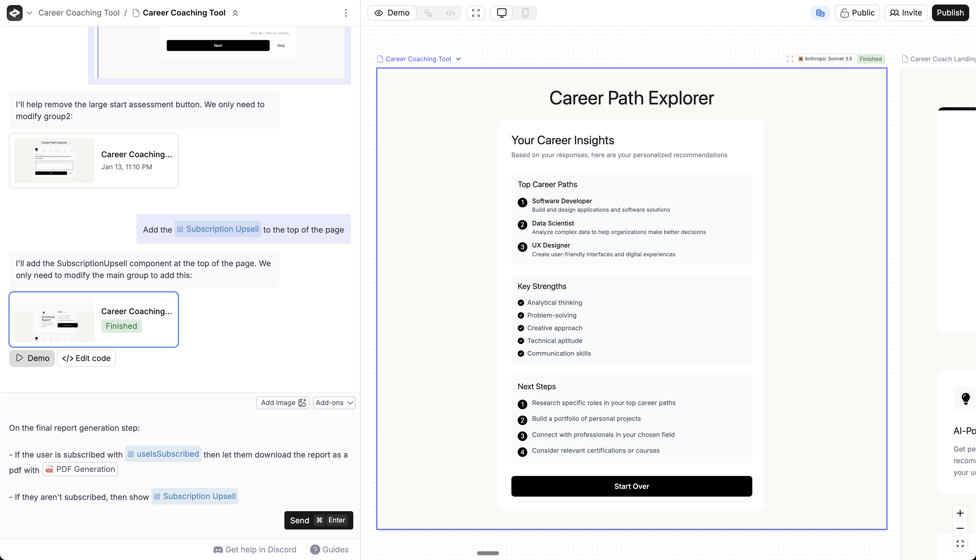
Task: Click Career Coaching Tool breadcrumb
Action: point(79,13)
